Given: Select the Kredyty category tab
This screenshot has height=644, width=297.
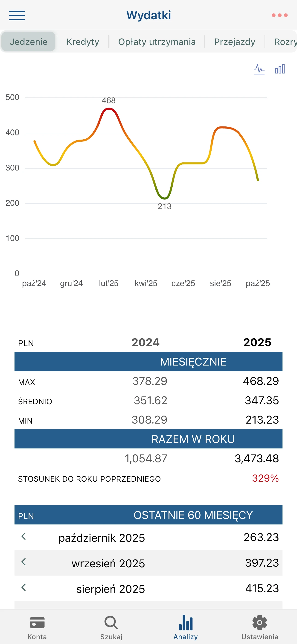Looking at the screenshot, I should pyautogui.click(x=83, y=42).
